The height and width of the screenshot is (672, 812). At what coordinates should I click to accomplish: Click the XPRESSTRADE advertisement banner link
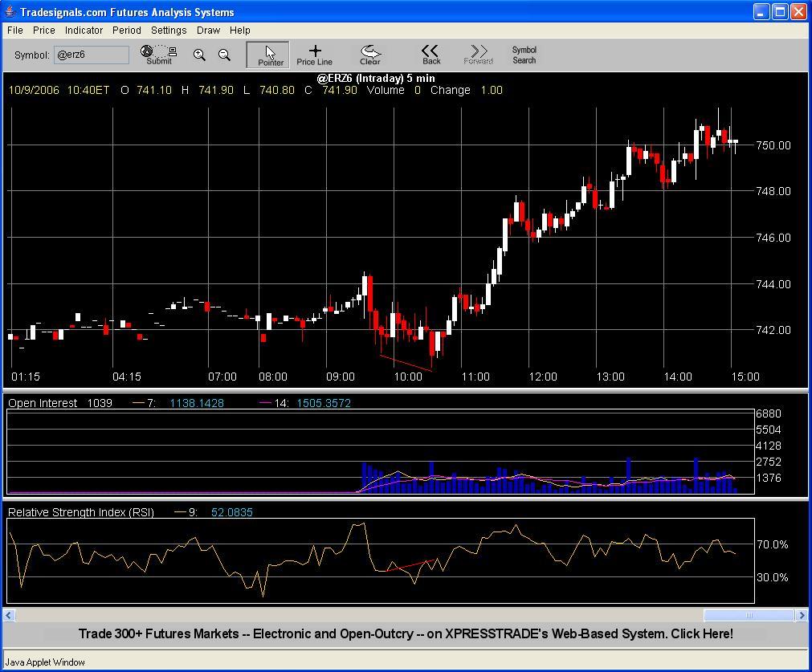tap(406, 633)
